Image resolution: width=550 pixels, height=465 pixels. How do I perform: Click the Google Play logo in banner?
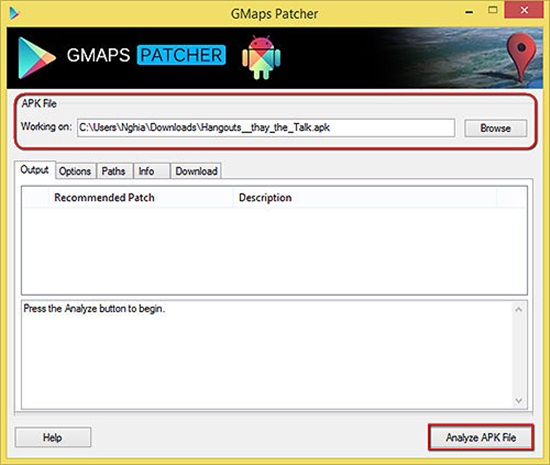point(36,58)
